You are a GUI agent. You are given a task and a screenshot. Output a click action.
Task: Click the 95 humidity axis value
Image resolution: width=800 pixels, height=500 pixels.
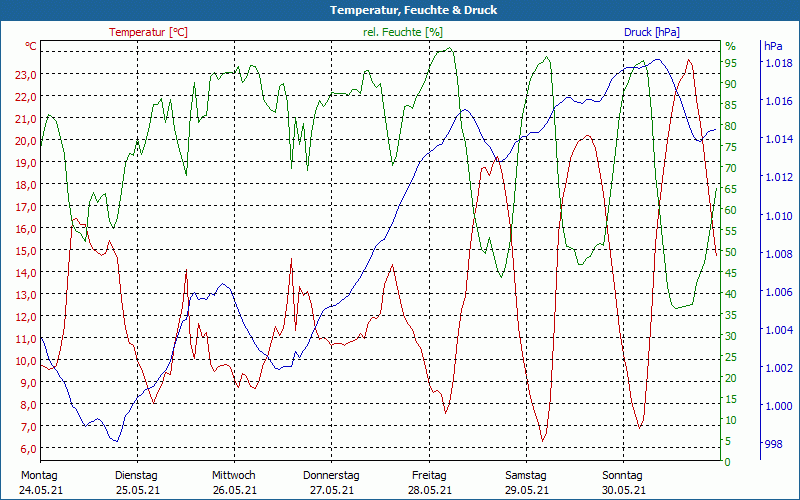[x=731, y=63]
